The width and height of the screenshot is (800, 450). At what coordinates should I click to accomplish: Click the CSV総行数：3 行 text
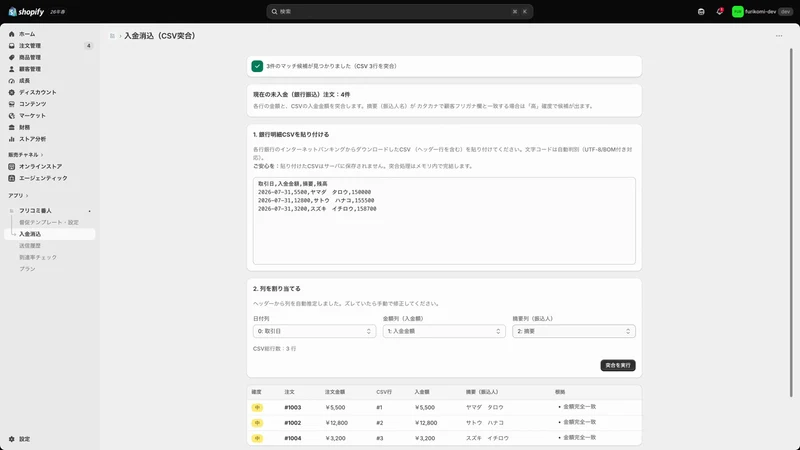(274, 349)
